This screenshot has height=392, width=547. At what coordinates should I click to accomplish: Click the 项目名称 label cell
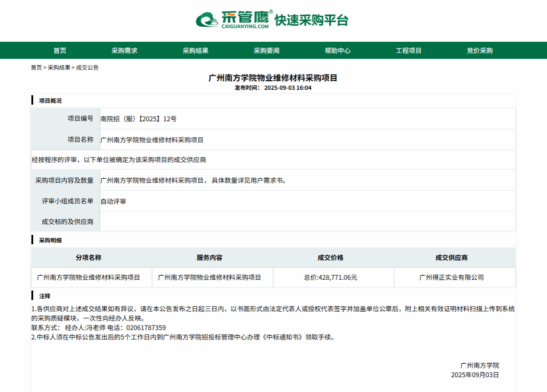[66, 140]
